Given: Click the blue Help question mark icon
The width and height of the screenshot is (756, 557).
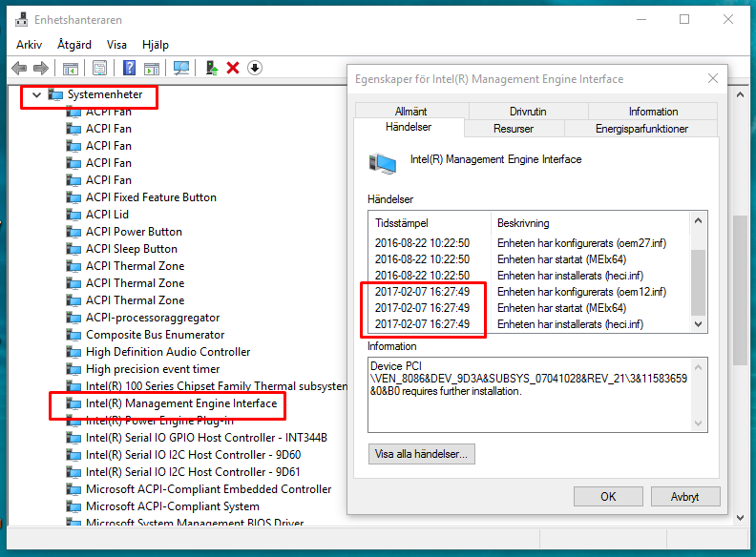Looking at the screenshot, I should 129,68.
